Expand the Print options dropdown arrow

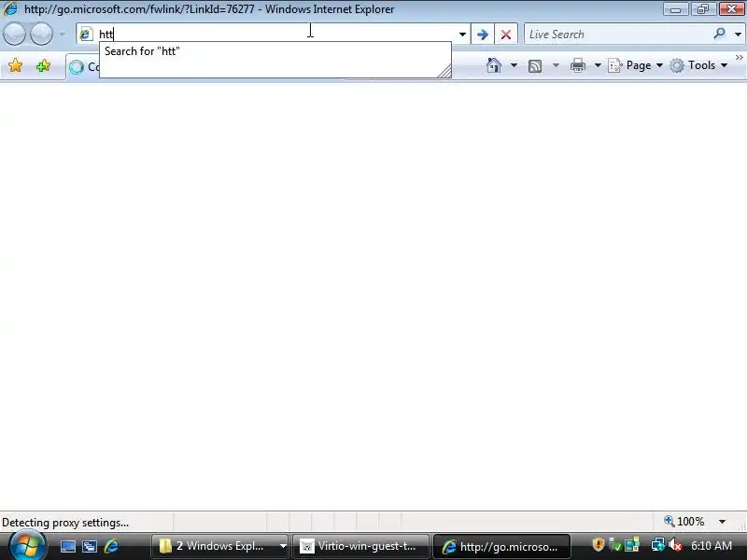click(x=598, y=65)
